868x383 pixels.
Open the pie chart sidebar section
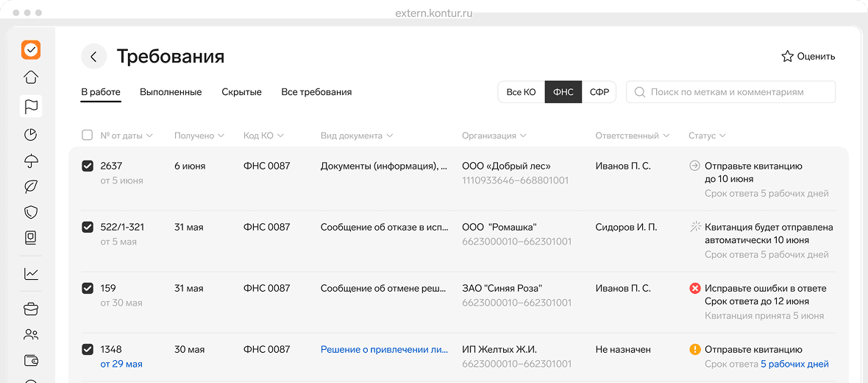tap(31, 135)
